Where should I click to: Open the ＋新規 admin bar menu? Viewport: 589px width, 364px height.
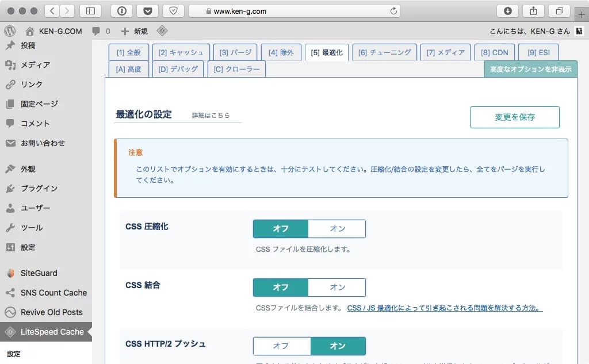(134, 31)
